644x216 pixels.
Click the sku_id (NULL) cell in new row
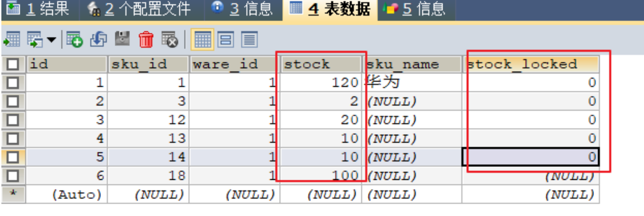coord(148,195)
